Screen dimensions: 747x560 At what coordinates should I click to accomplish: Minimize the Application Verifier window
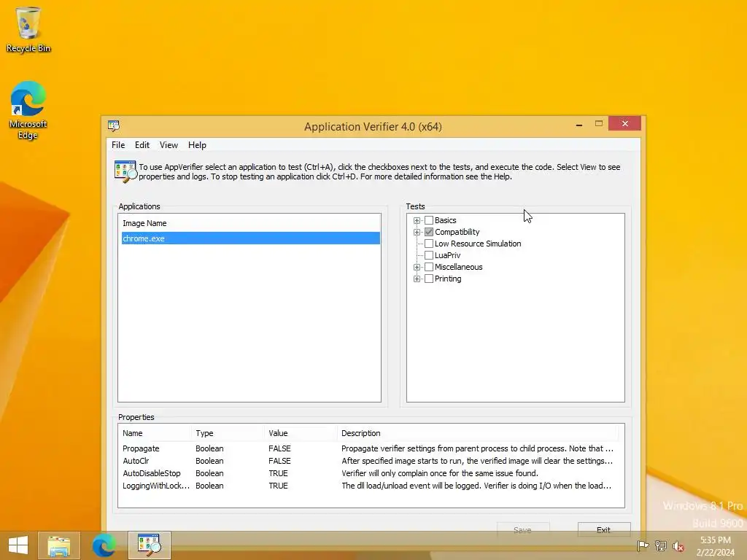tap(579, 125)
